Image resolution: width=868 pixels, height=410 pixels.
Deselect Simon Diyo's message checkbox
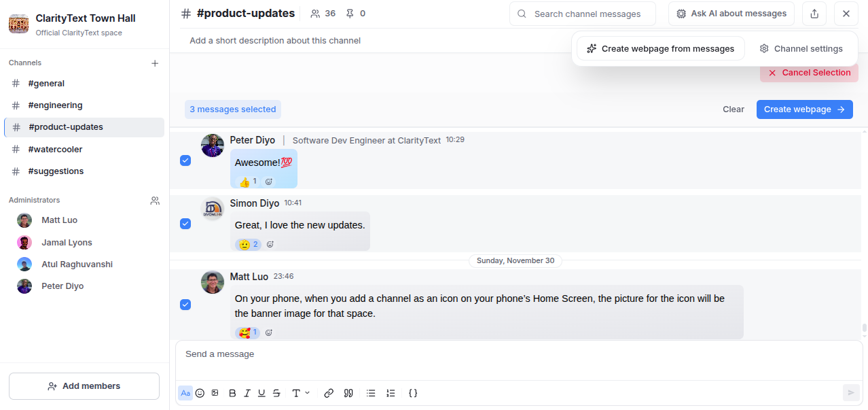(185, 224)
